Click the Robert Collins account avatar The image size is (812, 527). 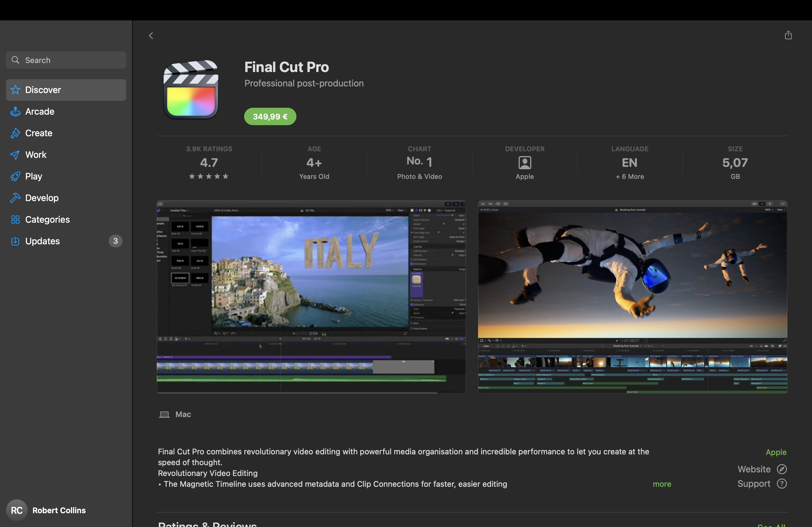tap(17, 510)
